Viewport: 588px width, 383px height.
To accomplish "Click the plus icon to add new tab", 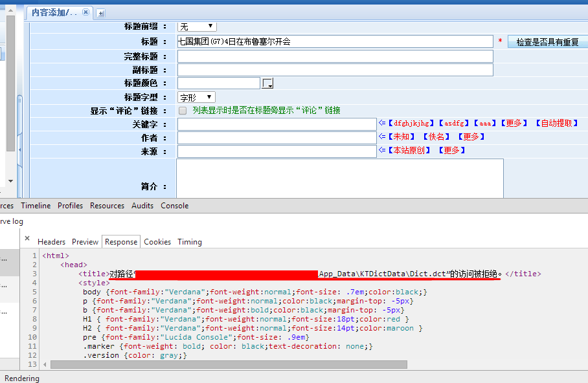I will tap(100, 13).
